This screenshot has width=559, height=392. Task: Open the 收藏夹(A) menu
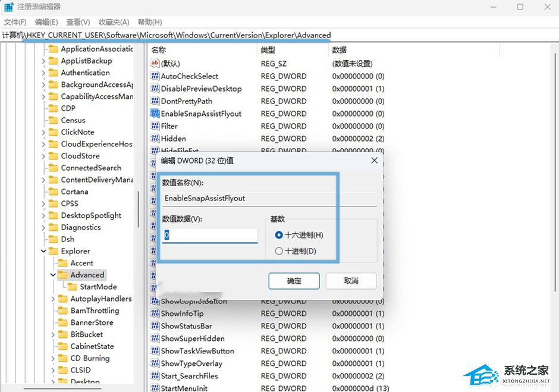tap(114, 22)
